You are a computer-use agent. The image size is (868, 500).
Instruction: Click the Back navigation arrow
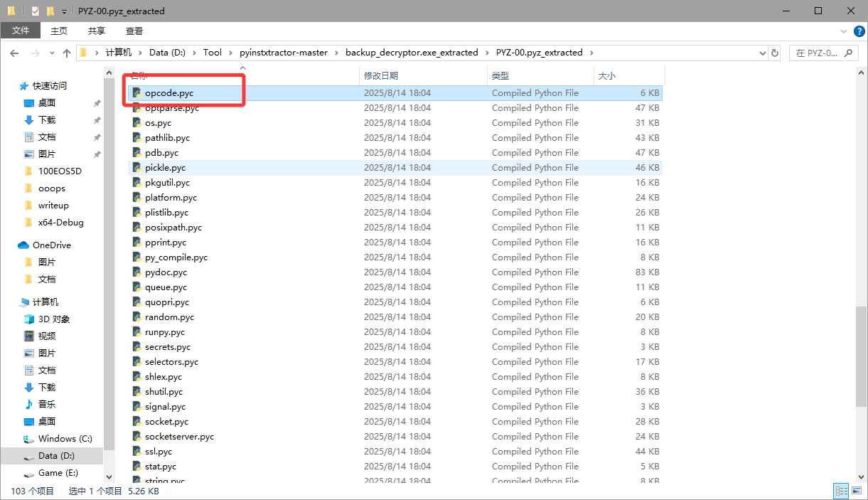tap(14, 53)
